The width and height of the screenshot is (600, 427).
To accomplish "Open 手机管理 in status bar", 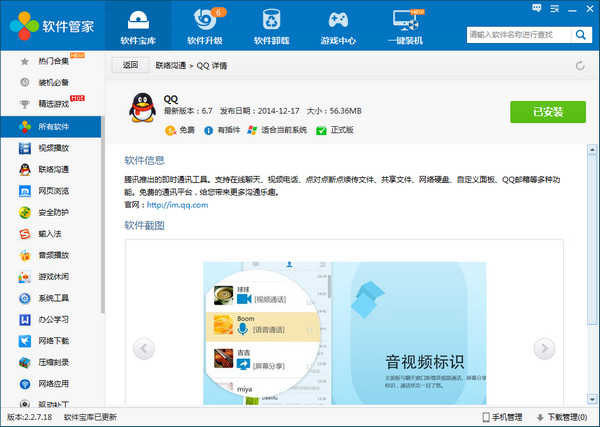I will click(500, 417).
